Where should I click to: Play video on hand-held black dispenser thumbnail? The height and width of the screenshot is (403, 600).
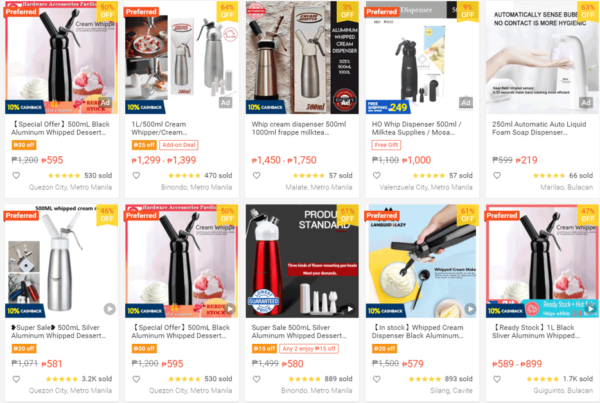tap(470, 308)
